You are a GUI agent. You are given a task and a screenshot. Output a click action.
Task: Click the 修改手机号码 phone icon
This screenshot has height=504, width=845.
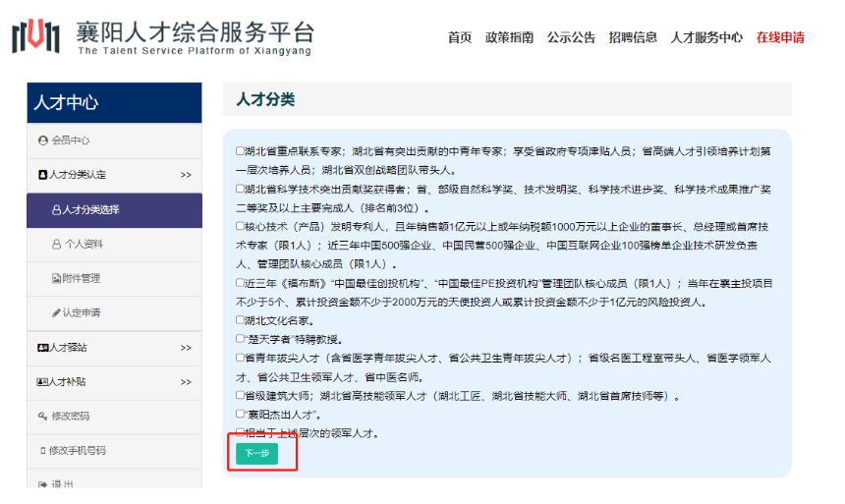[42, 451]
